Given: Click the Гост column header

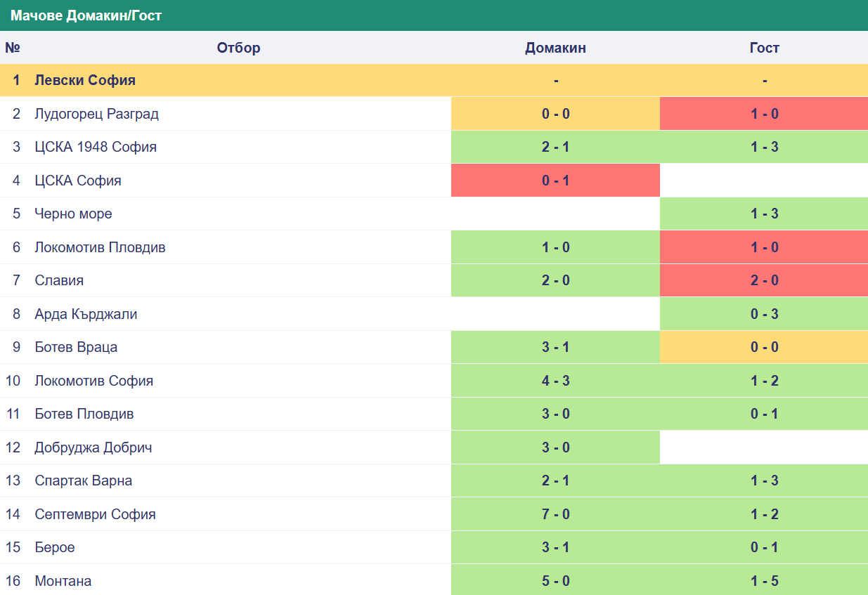Looking at the screenshot, I should pos(764,48).
